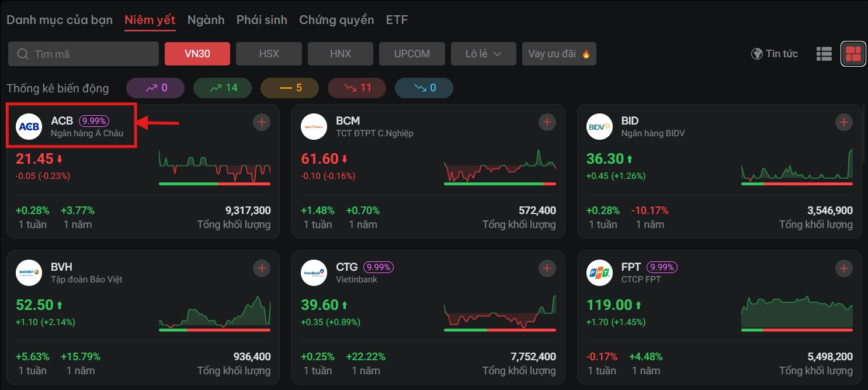Open the ACB intraday price chart

pyautogui.click(x=215, y=166)
